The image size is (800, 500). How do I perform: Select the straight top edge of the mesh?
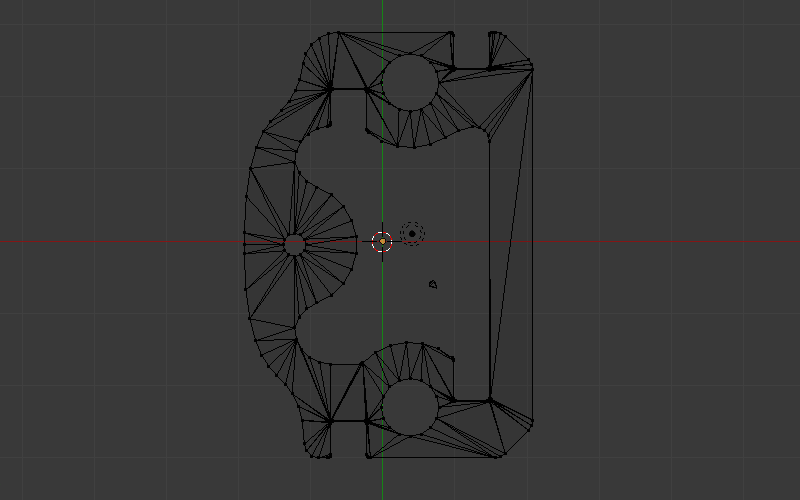click(400, 32)
